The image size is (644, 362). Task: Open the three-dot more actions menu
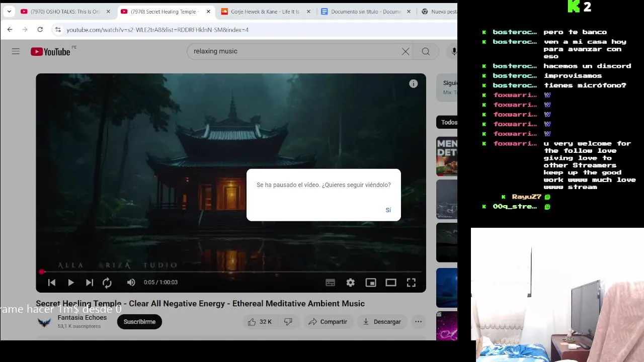(x=418, y=322)
